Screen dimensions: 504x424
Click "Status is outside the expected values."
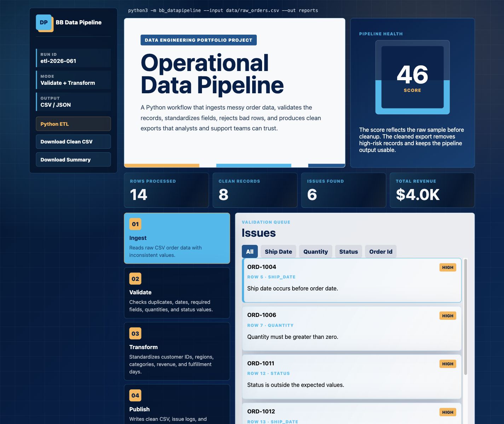click(x=296, y=385)
